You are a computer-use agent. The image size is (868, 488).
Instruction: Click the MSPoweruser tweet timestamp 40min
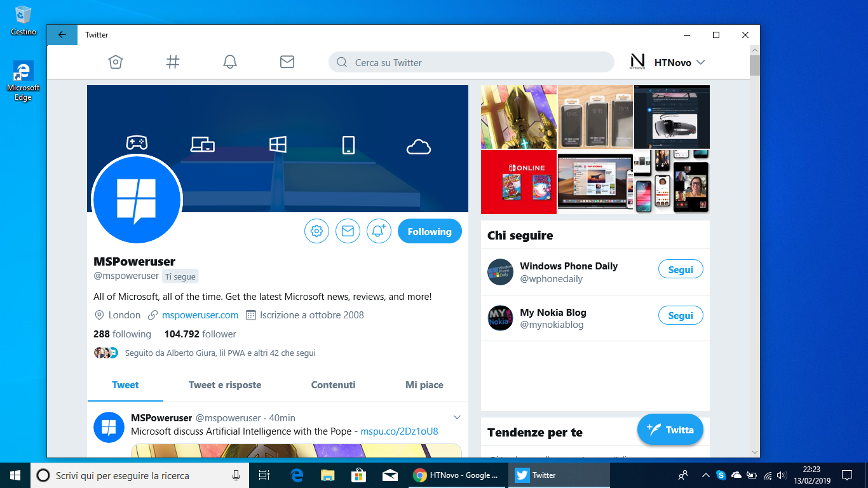[282, 418]
